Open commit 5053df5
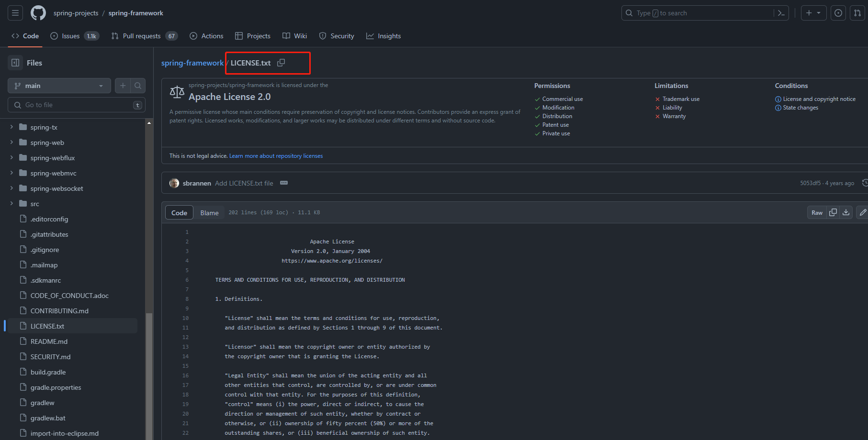Screen dimensions: 868x440 (810, 183)
